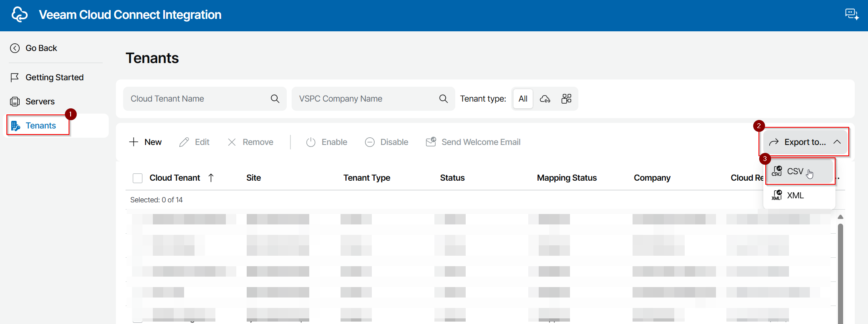The width and height of the screenshot is (868, 324).
Task: Choose XML export option
Action: pos(800,196)
